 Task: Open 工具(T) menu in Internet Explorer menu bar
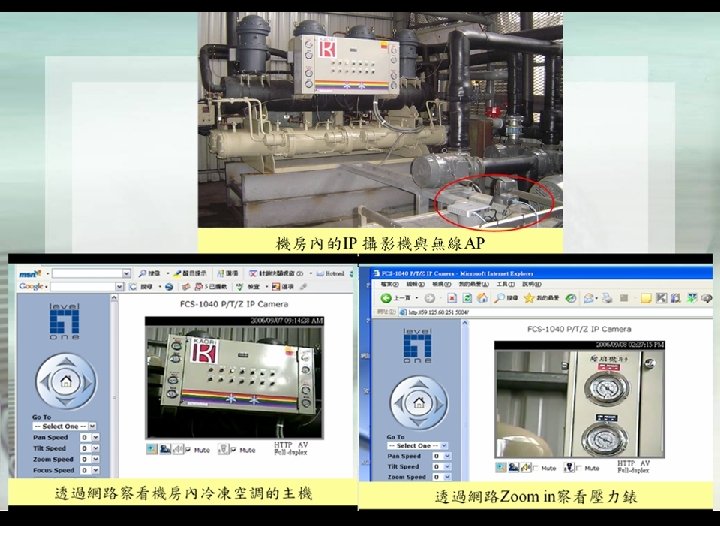click(x=505, y=284)
